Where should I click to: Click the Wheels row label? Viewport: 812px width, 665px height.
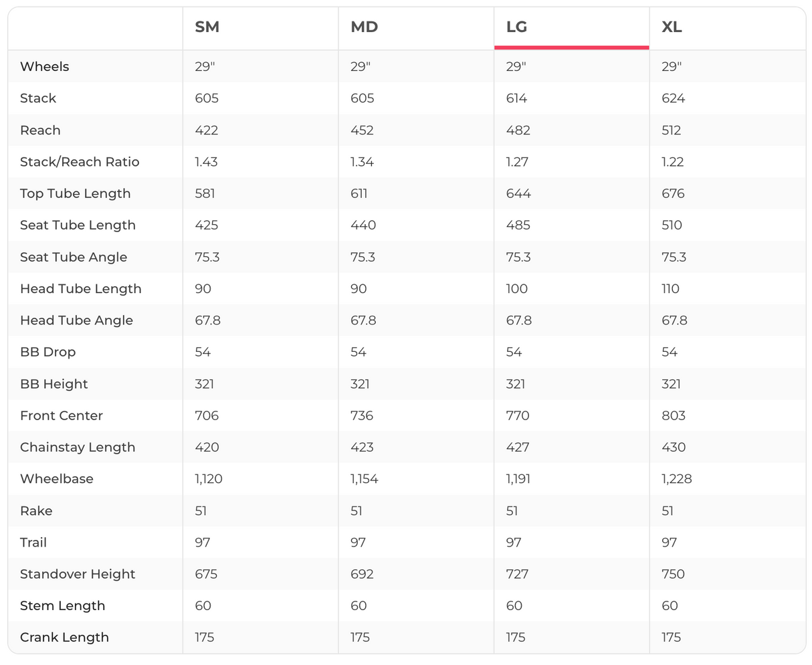45,66
